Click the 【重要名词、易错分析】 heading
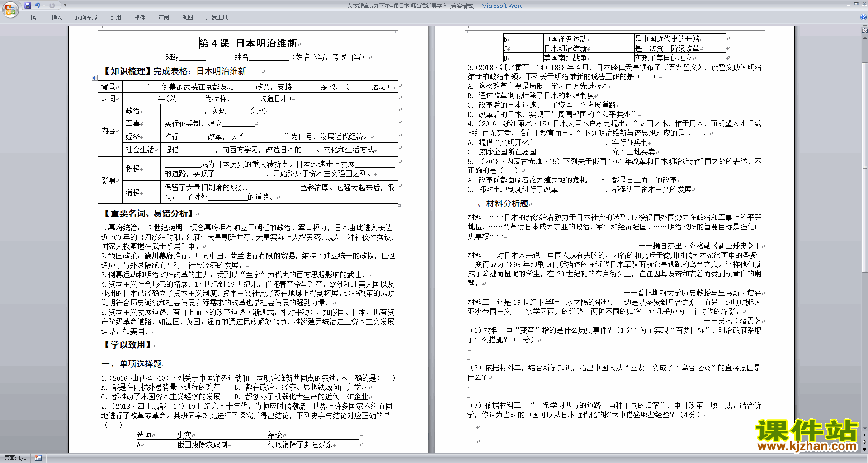868x463 pixels. (x=149, y=214)
